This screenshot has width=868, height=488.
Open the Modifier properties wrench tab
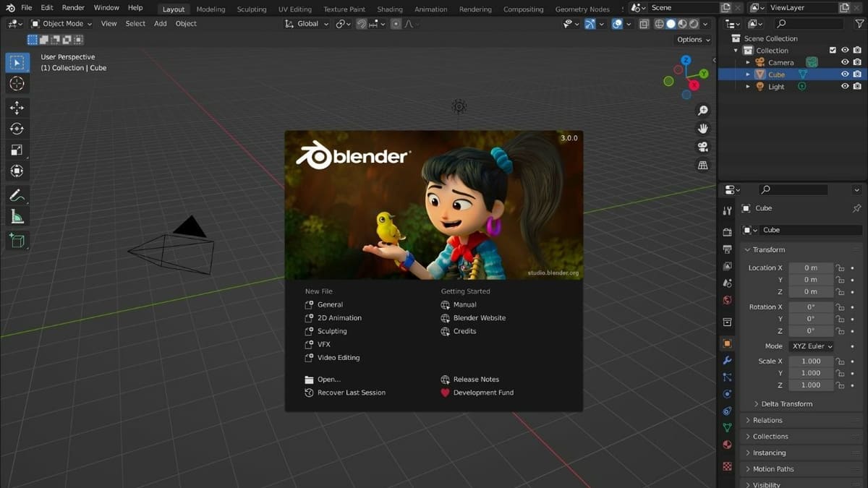(727, 360)
